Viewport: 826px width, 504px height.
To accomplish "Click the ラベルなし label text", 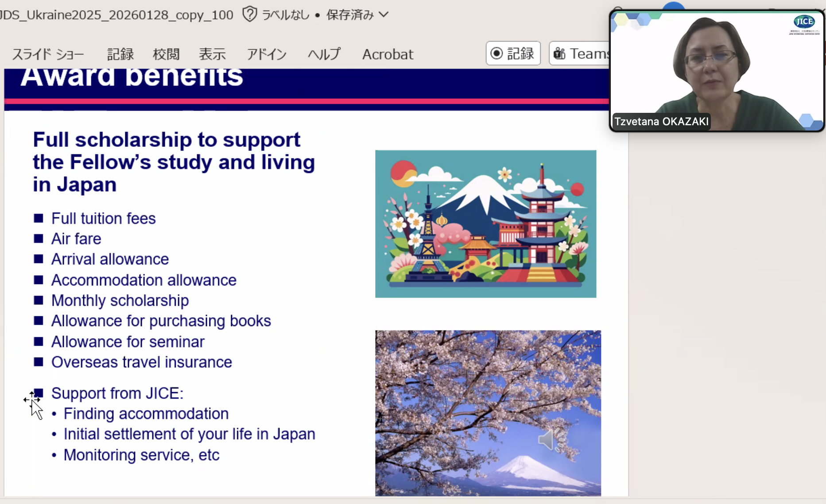I will pyautogui.click(x=286, y=15).
